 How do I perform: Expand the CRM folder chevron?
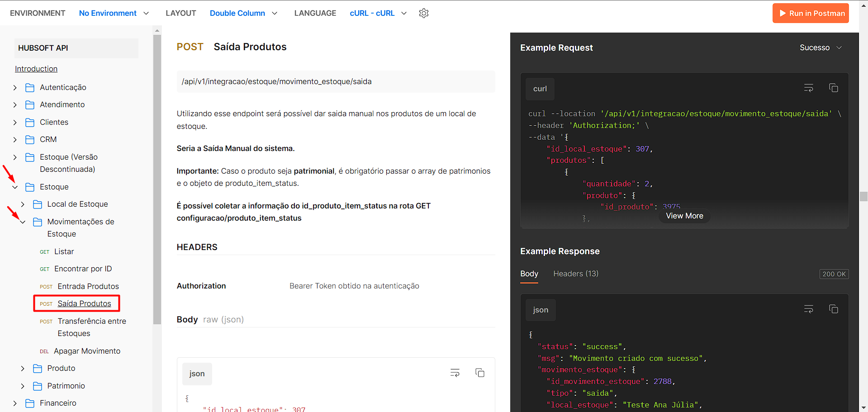pyautogui.click(x=15, y=140)
